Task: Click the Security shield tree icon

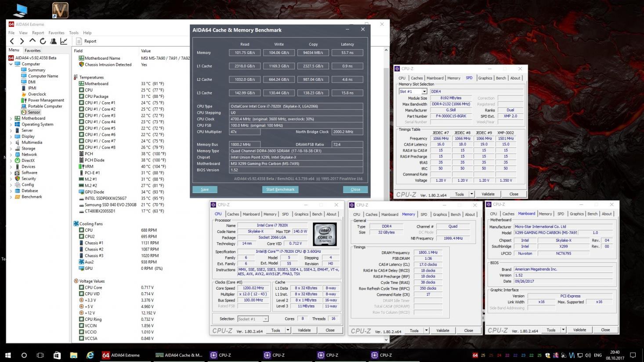Action: tap(18, 179)
